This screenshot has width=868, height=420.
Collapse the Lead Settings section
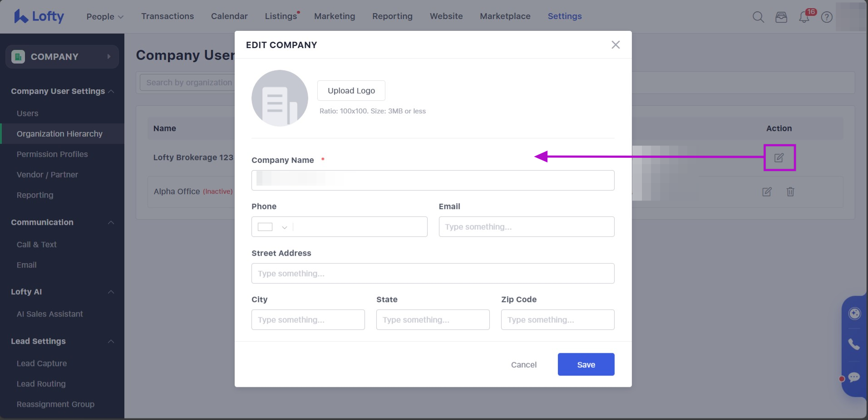pyautogui.click(x=111, y=341)
